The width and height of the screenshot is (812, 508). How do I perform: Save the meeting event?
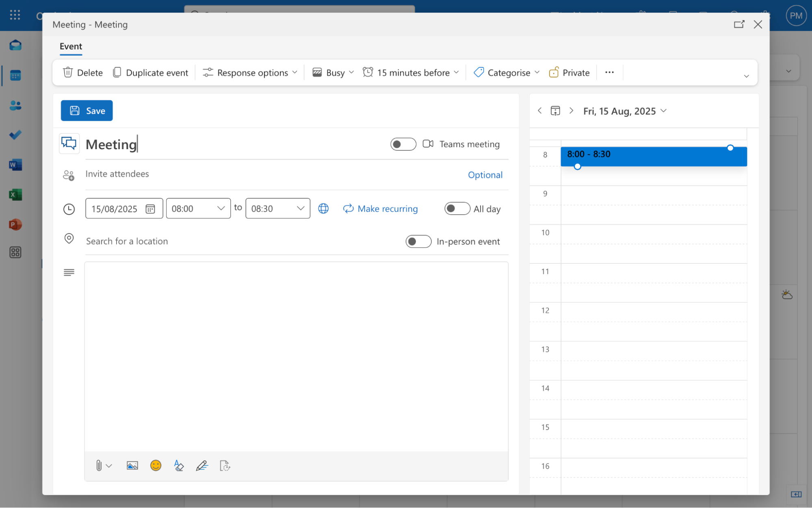86,110
